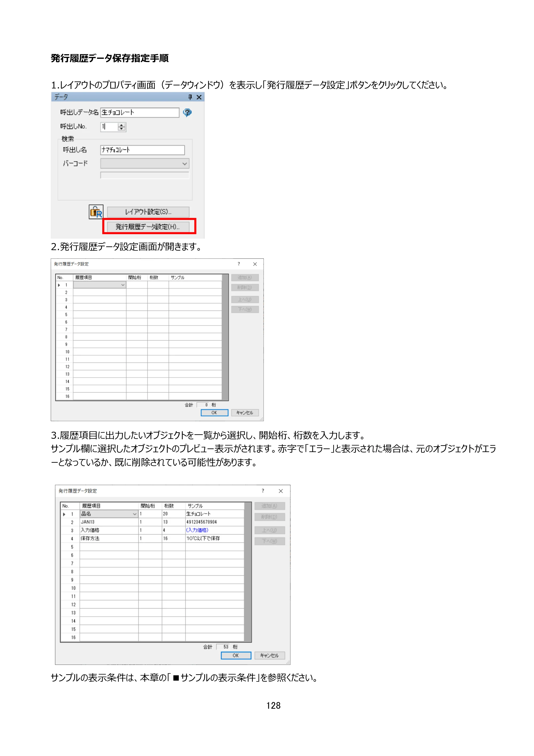The image size is (534, 756).
Task: Click the サンプル column header in first dialog
Action: 195,278
